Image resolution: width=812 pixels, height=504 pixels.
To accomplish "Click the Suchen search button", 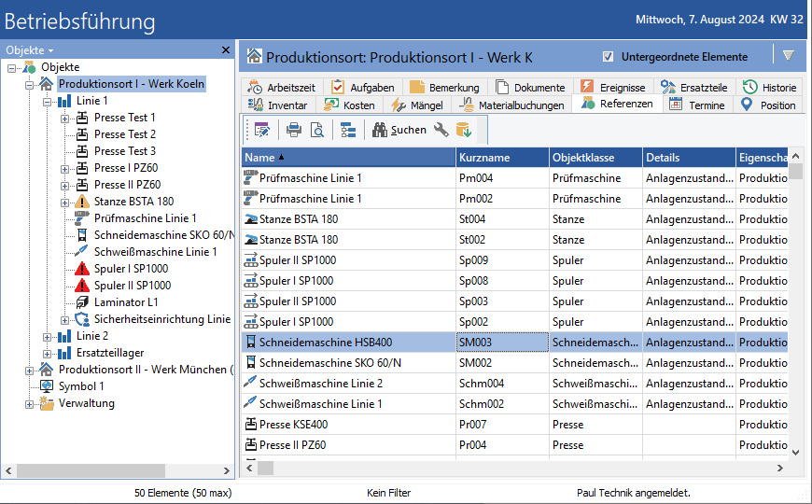I will (399, 130).
